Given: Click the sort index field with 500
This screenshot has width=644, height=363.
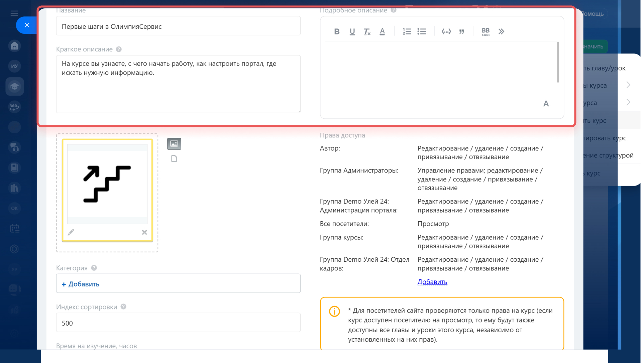Looking at the screenshot, I should tap(178, 323).
